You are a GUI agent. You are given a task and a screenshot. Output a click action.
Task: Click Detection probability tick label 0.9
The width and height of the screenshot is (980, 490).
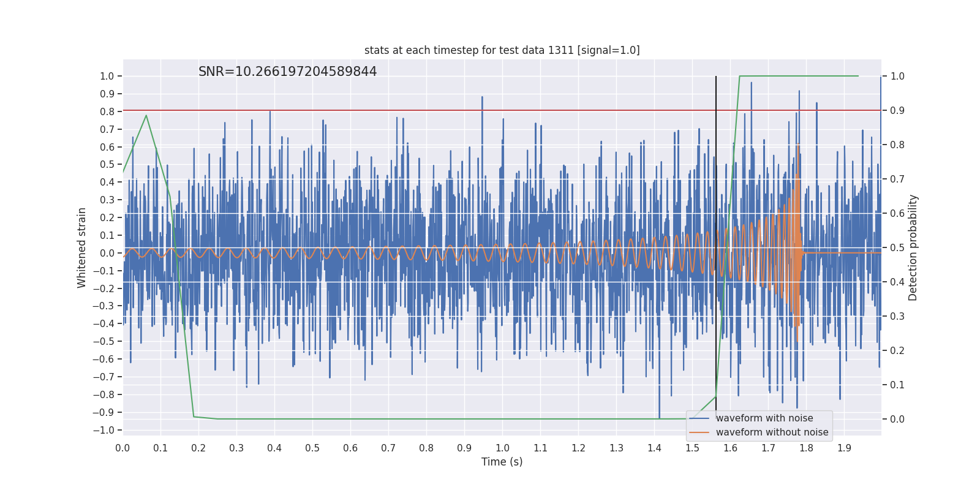(x=897, y=111)
